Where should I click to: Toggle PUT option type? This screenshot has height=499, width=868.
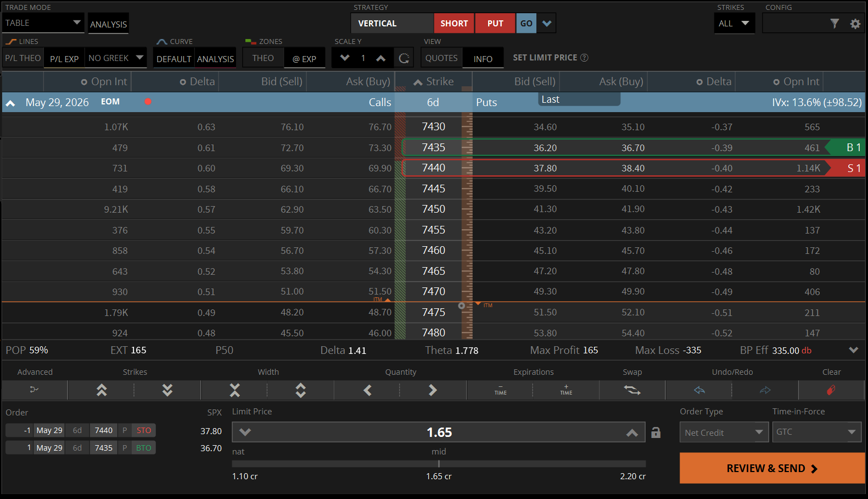495,24
